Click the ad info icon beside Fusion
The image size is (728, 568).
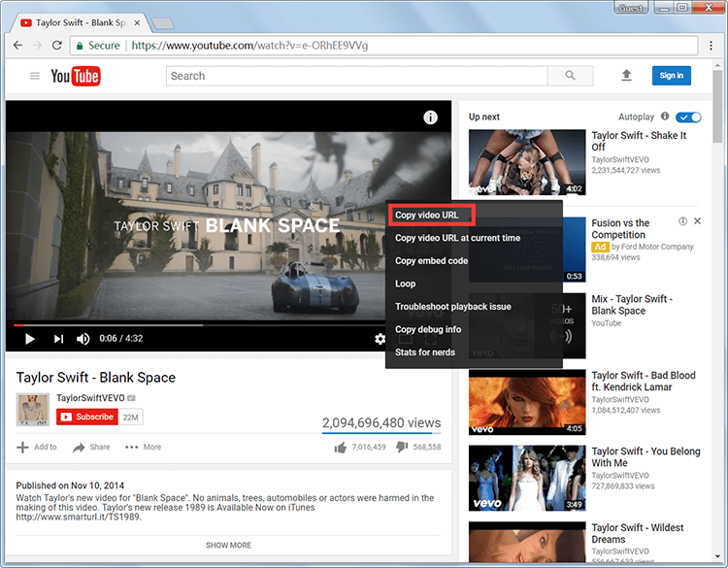(682, 221)
